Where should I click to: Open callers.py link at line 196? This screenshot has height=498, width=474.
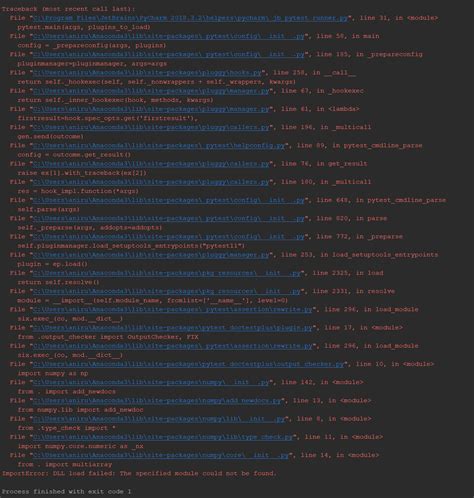pyautogui.click(x=151, y=127)
